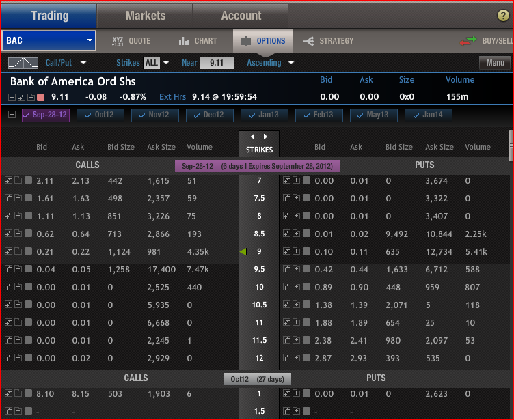Click plus icon on strike 11.5 put row
Screen dimensions: 514x420
pos(297,339)
